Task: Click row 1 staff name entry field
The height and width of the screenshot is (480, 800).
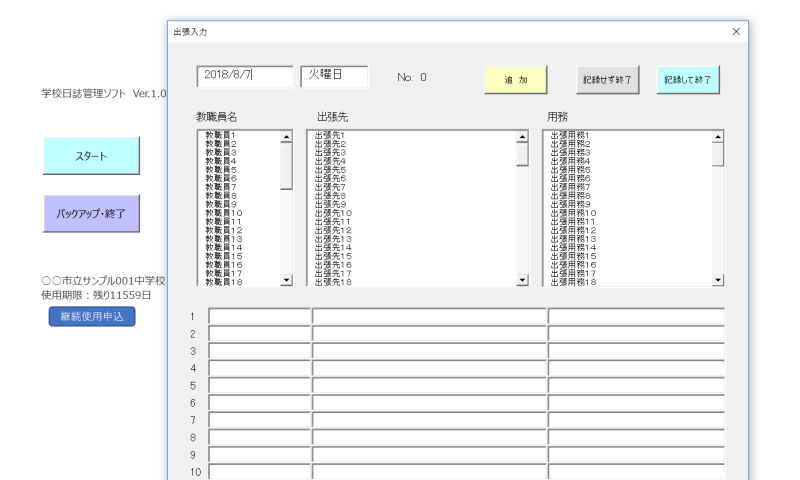Action: (x=260, y=317)
